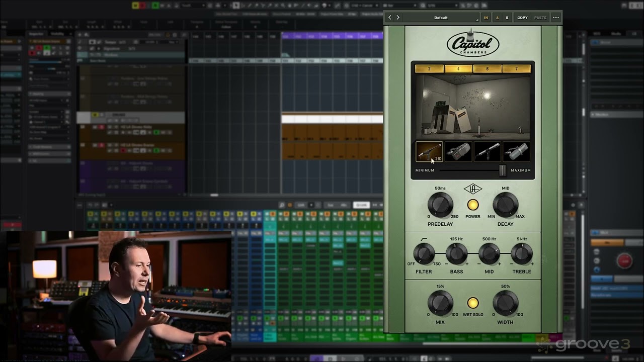
Task: Load the next preset with right arrow
Action: tap(398, 18)
